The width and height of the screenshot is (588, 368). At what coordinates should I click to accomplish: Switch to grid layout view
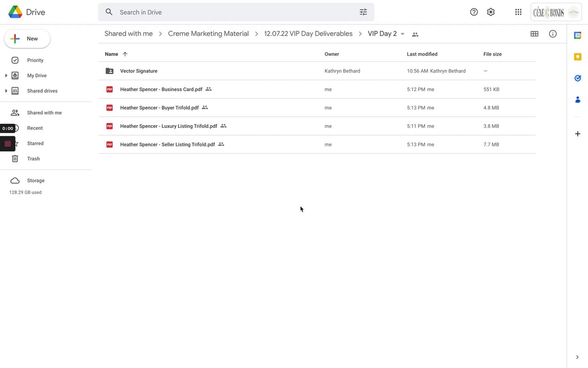point(534,34)
